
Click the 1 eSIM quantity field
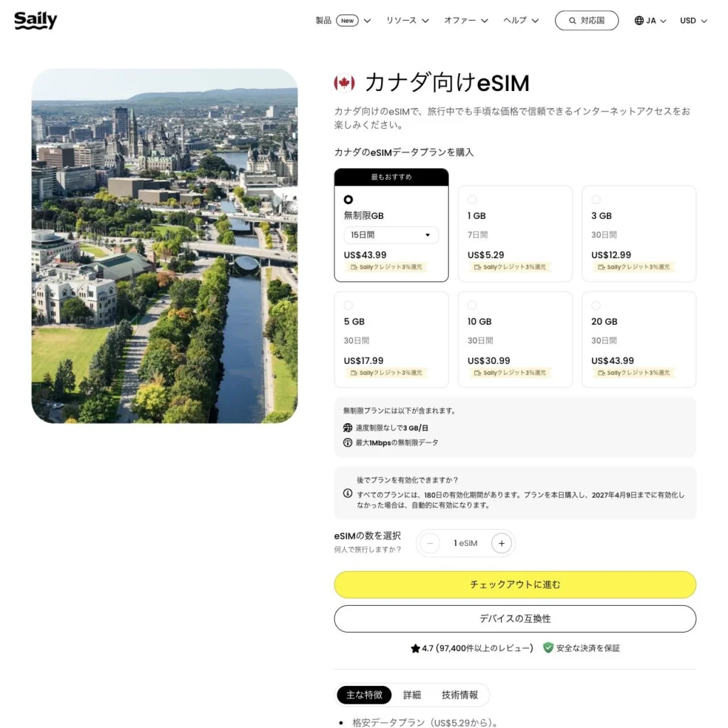pos(466,543)
